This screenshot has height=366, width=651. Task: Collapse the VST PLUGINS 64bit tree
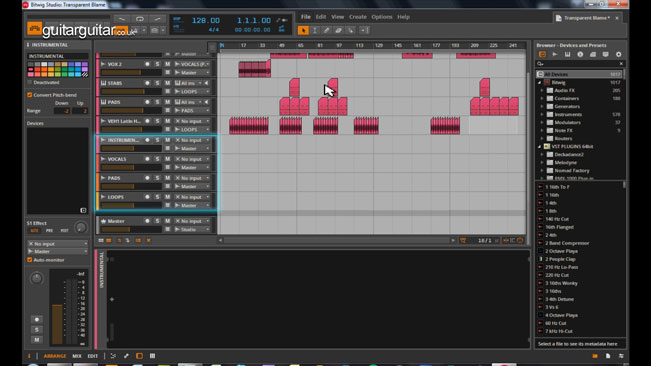coord(540,146)
